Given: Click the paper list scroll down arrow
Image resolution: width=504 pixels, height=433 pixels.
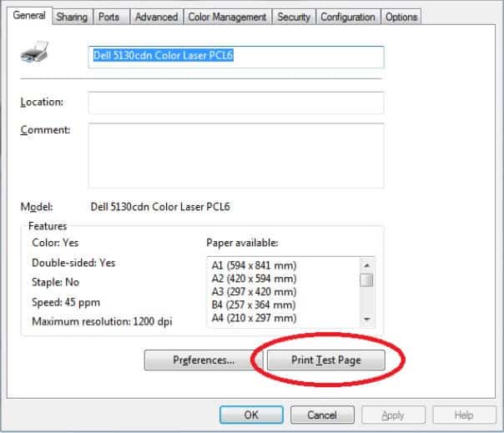Looking at the screenshot, I should pyautogui.click(x=366, y=320).
